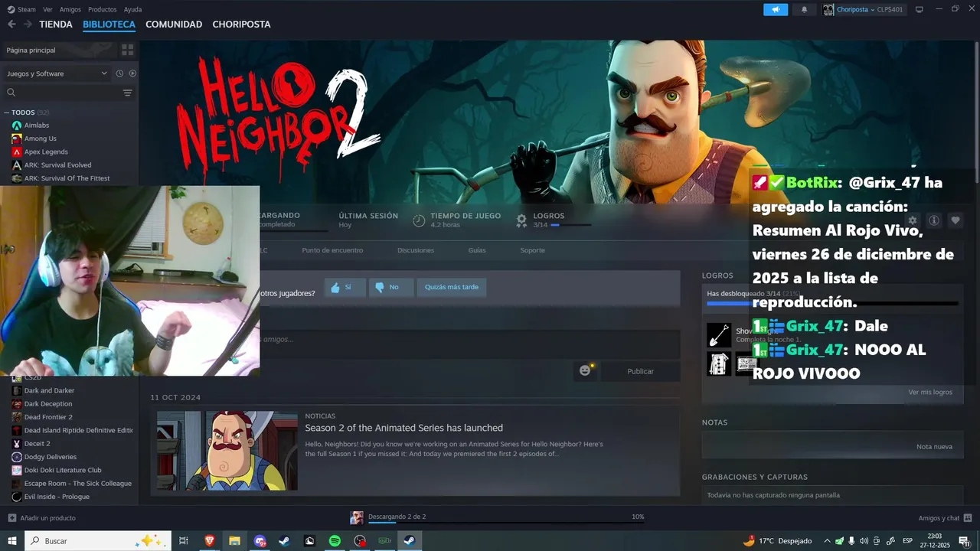The width and height of the screenshot is (980, 551).
Task: Open the Punto de encuentro game tab
Action: pyautogui.click(x=332, y=250)
